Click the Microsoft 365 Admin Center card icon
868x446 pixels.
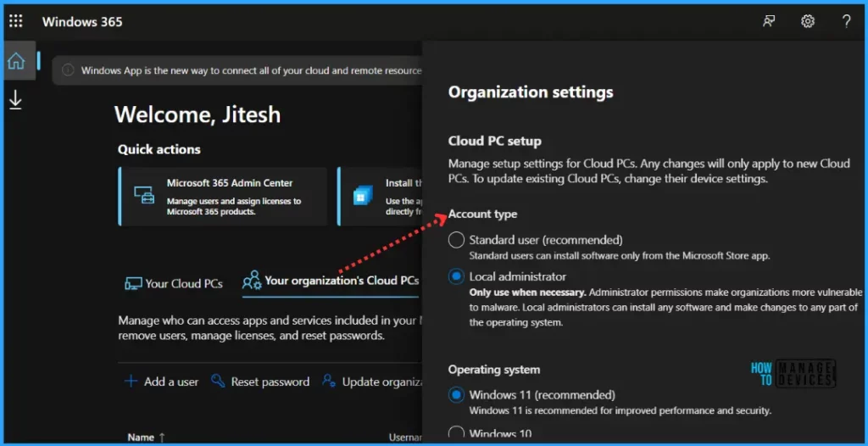(144, 195)
